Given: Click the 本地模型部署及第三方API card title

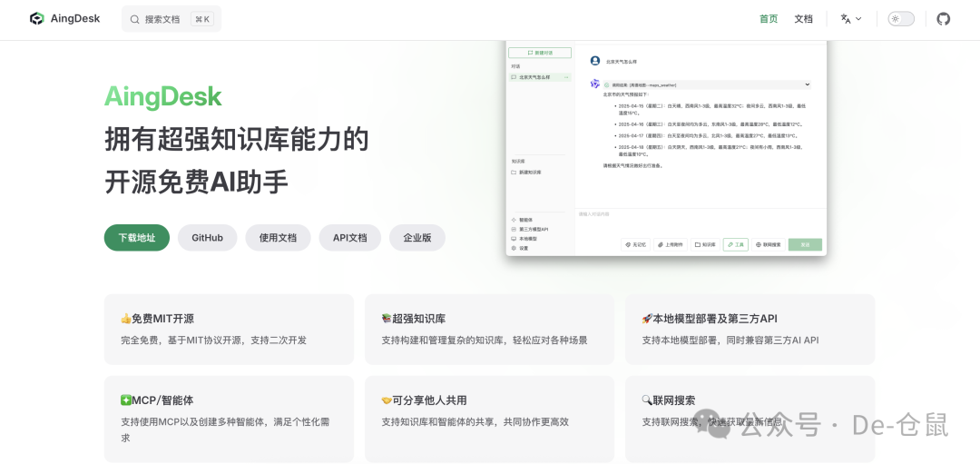Looking at the screenshot, I should point(710,319).
